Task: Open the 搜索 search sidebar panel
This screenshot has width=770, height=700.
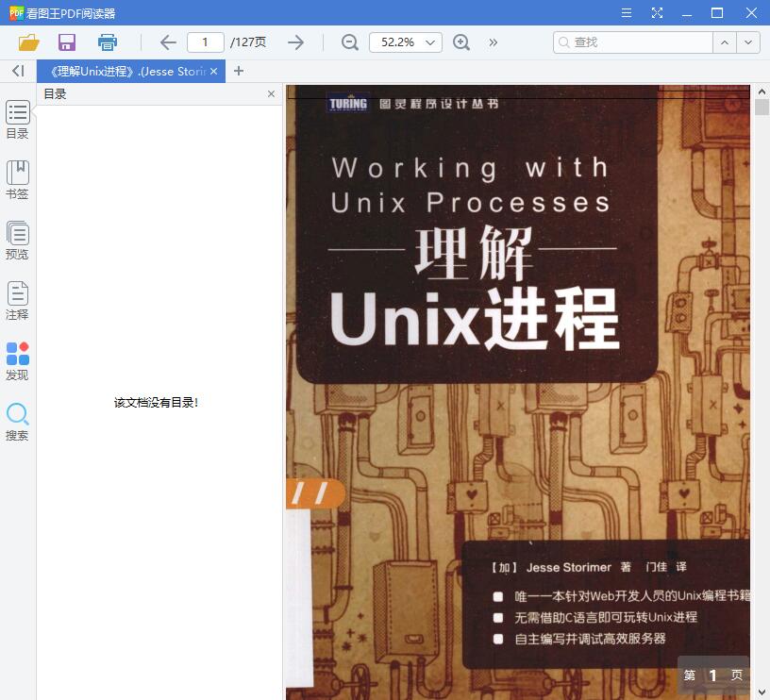Action: 17,422
